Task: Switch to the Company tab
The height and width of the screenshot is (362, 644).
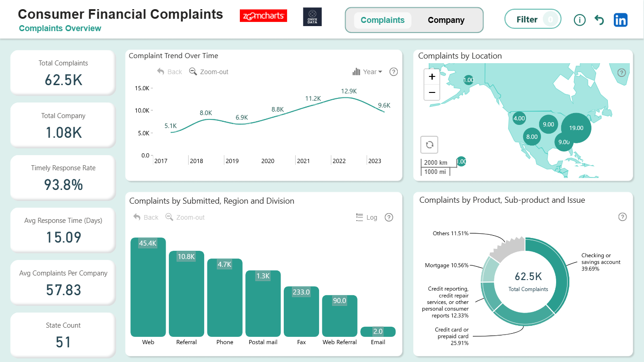Action: point(446,20)
